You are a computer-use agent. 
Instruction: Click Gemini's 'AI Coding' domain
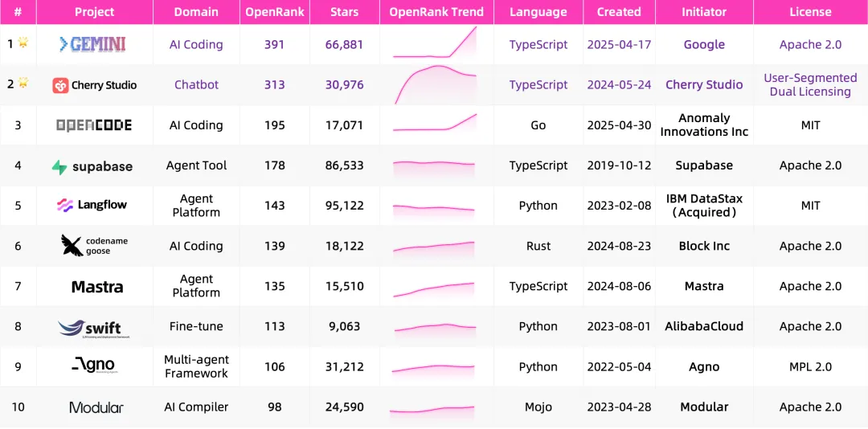point(196,45)
